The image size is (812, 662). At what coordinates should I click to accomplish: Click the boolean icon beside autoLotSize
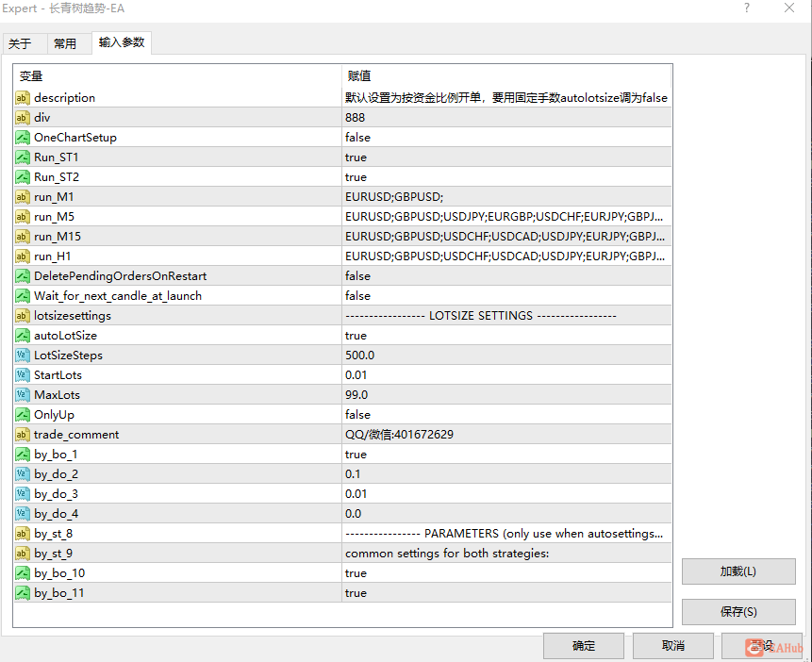23,336
